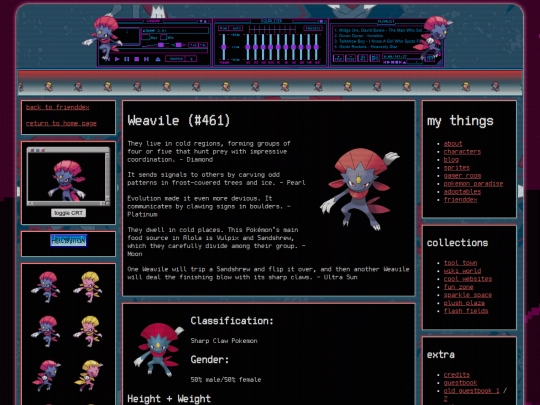The image size is (540, 405).
Task: Click the 16K equalizer band slider
Action: click(316, 47)
